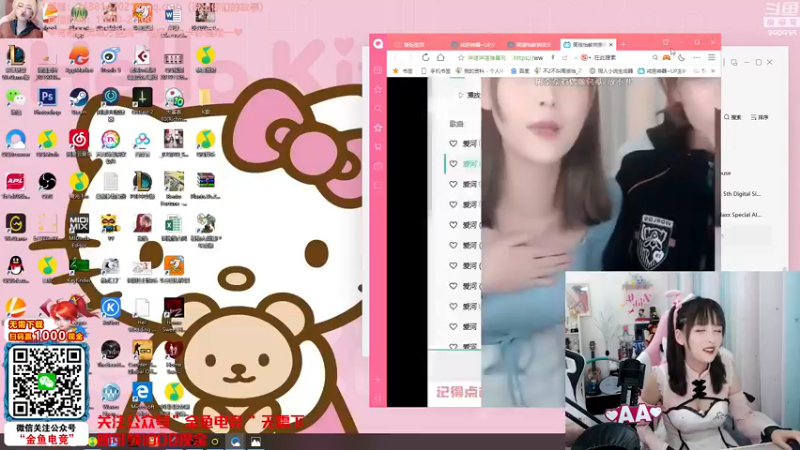Image resolution: width=800 pixels, height=450 pixels.
Task: Expand the address bar dropdown chevron
Action: point(576,58)
